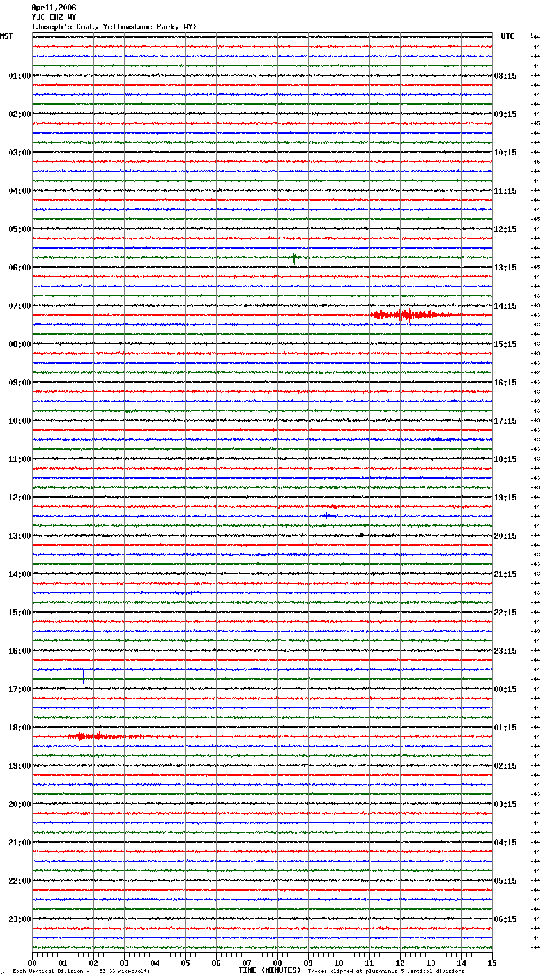
Task: Click the "22:00" MST hour label
Action: click(20, 881)
